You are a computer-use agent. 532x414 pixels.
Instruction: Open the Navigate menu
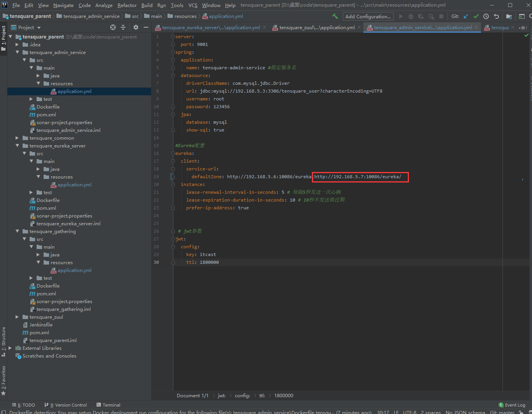click(x=63, y=5)
